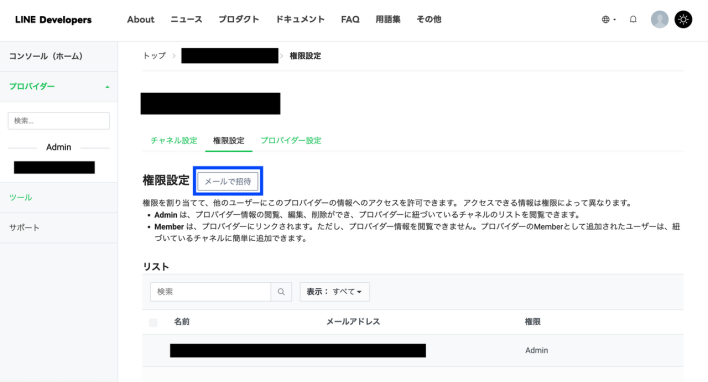
Task: Go to トップ breadcrumb
Action: pos(154,56)
